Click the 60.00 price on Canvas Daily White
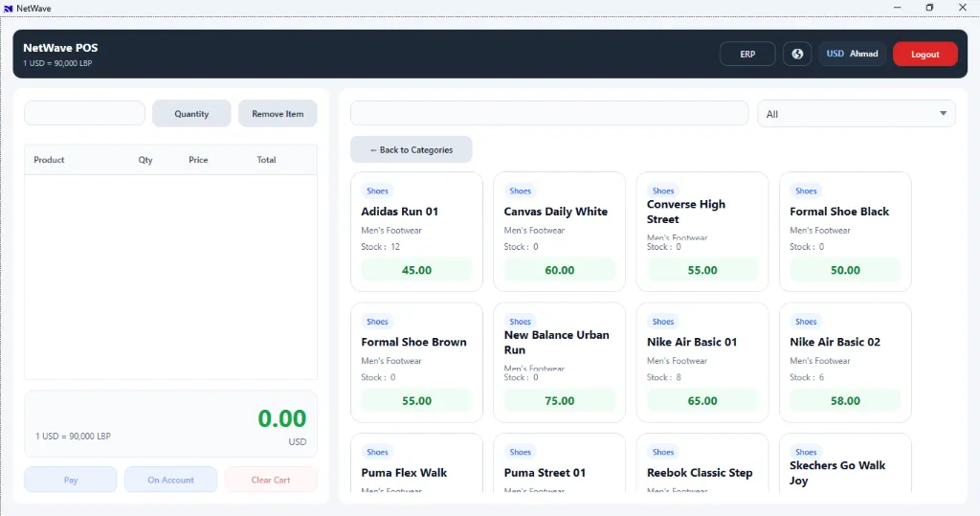 tap(559, 270)
